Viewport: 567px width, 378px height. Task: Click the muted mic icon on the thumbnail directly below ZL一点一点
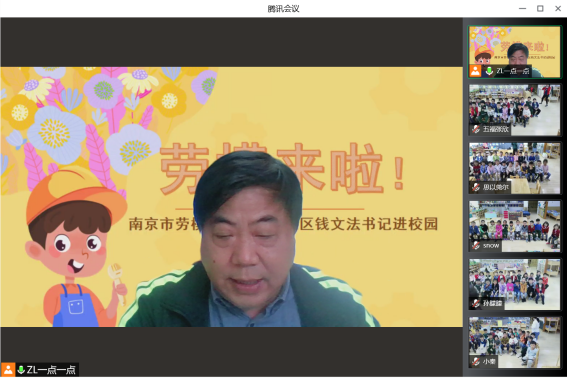[476, 129]
